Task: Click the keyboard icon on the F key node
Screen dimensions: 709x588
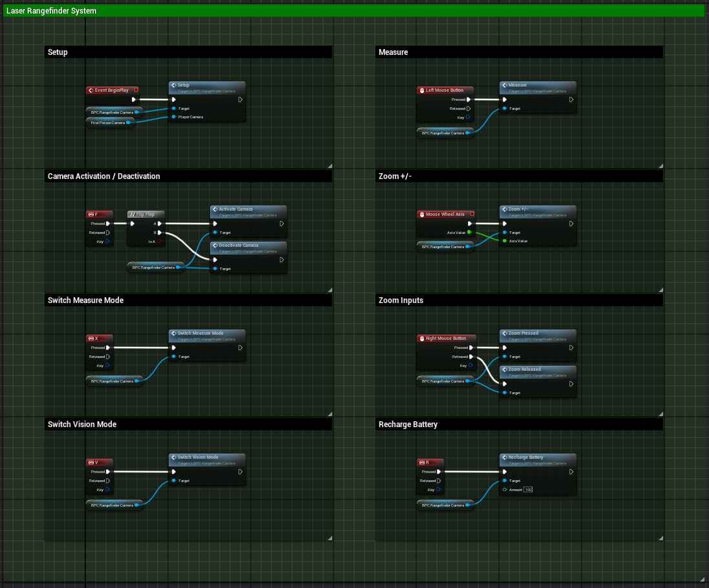Action: pyautogui.click(x=91, y=215)
